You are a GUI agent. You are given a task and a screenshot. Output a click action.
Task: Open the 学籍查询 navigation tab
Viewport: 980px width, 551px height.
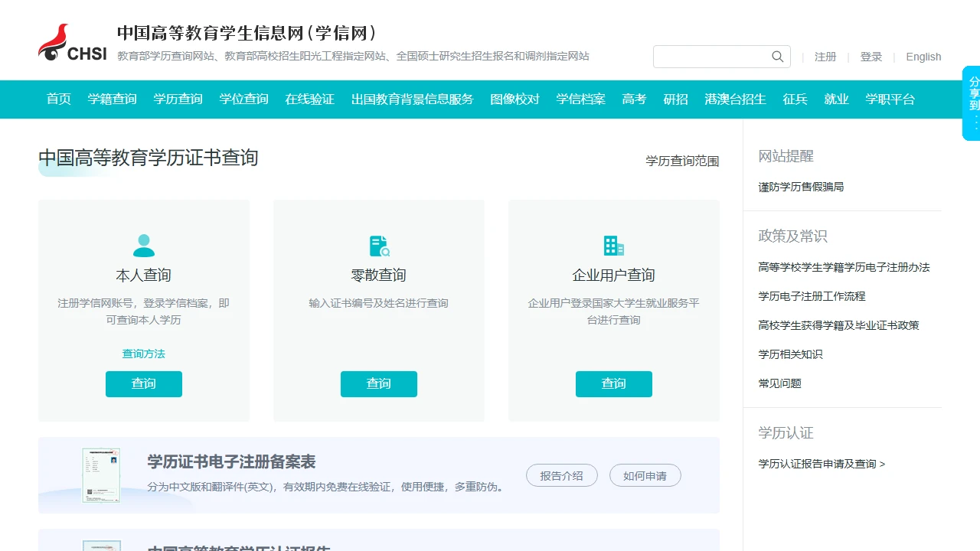(112, 99)
